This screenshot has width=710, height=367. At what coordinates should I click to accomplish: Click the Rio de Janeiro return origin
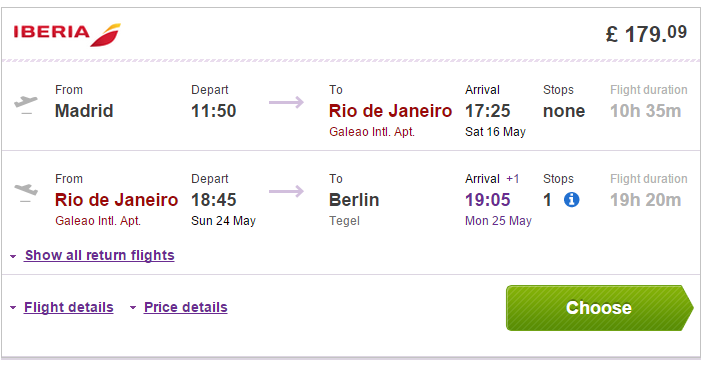116,200
